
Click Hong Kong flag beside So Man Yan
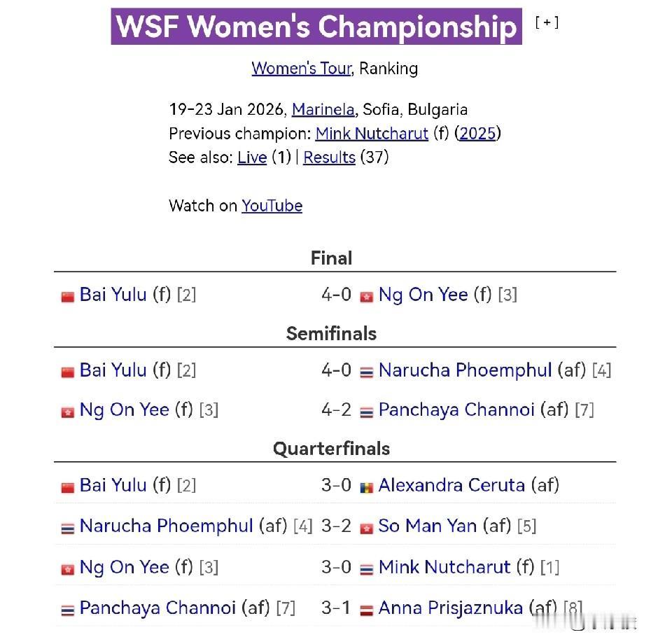[366, 528]
